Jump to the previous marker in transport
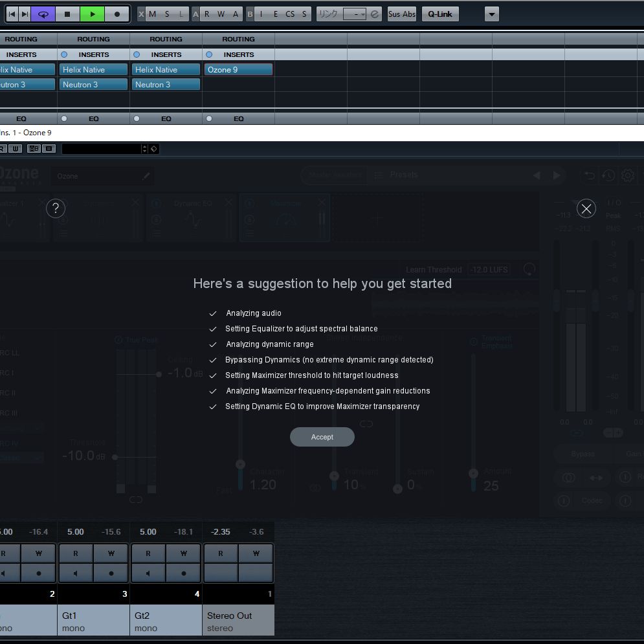 tap(12, 14)
